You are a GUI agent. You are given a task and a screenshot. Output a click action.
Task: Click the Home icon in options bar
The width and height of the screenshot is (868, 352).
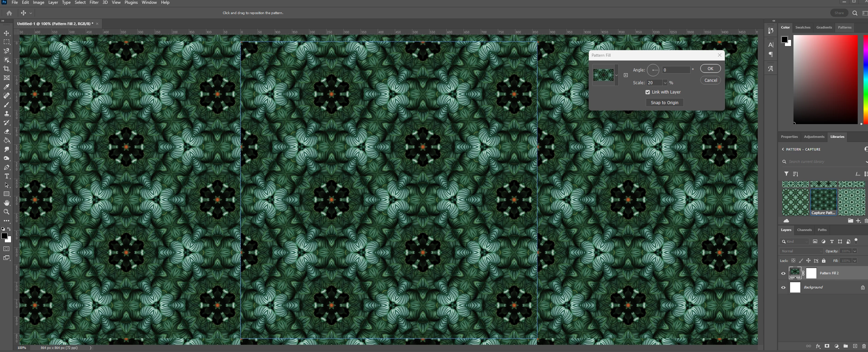coord(9,13)
